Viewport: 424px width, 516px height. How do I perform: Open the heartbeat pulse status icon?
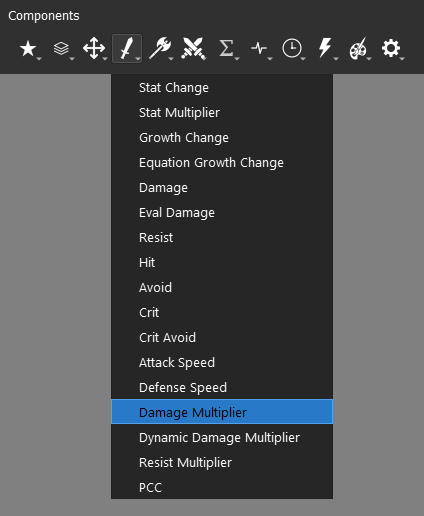[260, 49]
